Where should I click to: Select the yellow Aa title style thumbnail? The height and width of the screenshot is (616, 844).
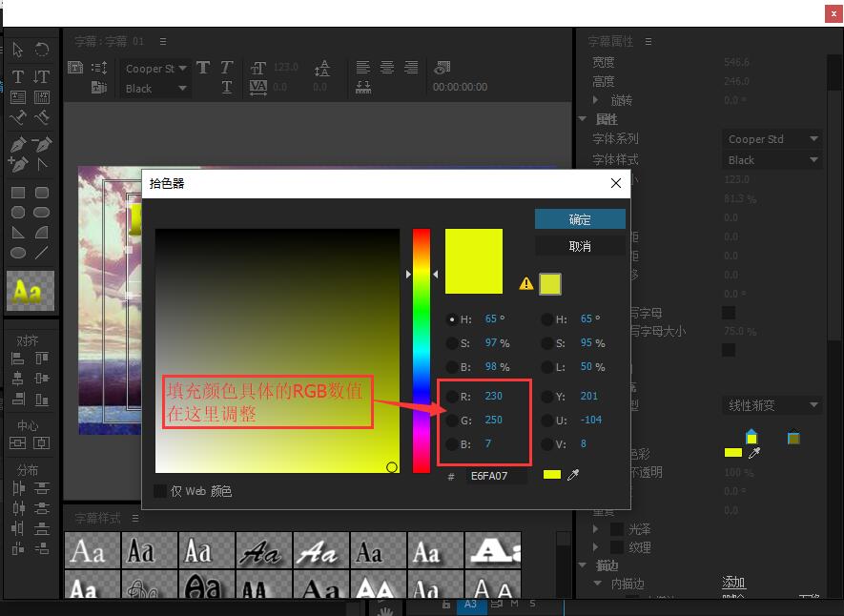coord(31,291)
